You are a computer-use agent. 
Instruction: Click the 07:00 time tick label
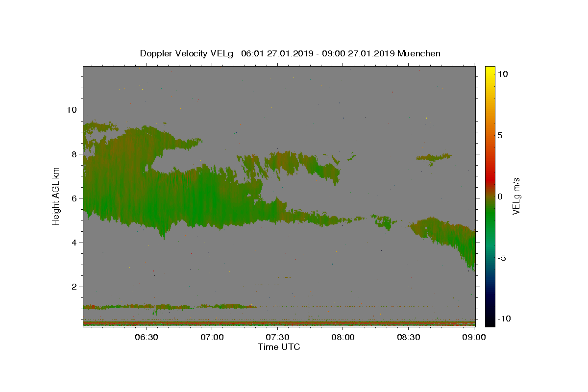[x=212, y=338]
